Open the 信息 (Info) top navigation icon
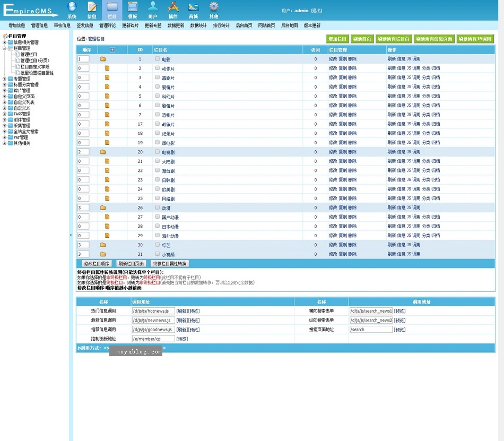Viewport: 504px width, 441px height. coord(92,10)
